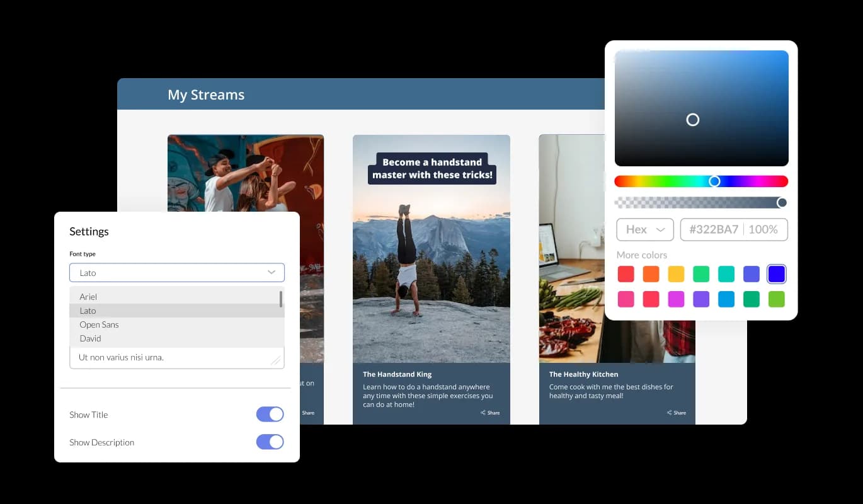Open the handstand mountain stream thumbnail

(x=431, y=249)
